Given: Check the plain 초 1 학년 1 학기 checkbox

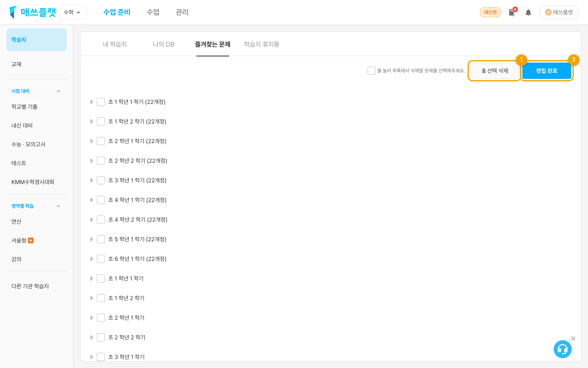Looking at the screenshot, I should pos(101,278).
